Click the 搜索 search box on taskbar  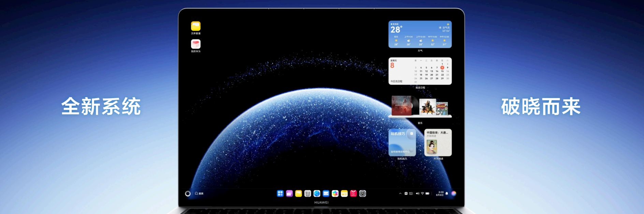click(199, 194)
